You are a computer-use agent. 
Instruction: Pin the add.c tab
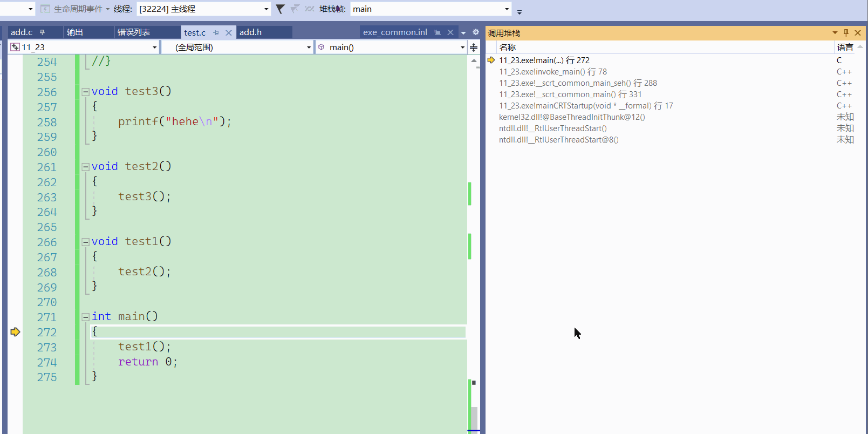42,32
